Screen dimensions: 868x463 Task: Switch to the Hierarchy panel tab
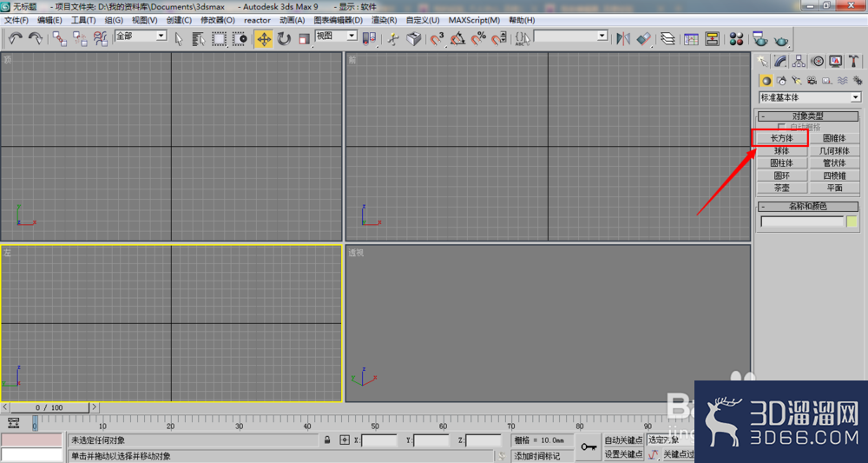pyautogui.click(x=799, y=61)
